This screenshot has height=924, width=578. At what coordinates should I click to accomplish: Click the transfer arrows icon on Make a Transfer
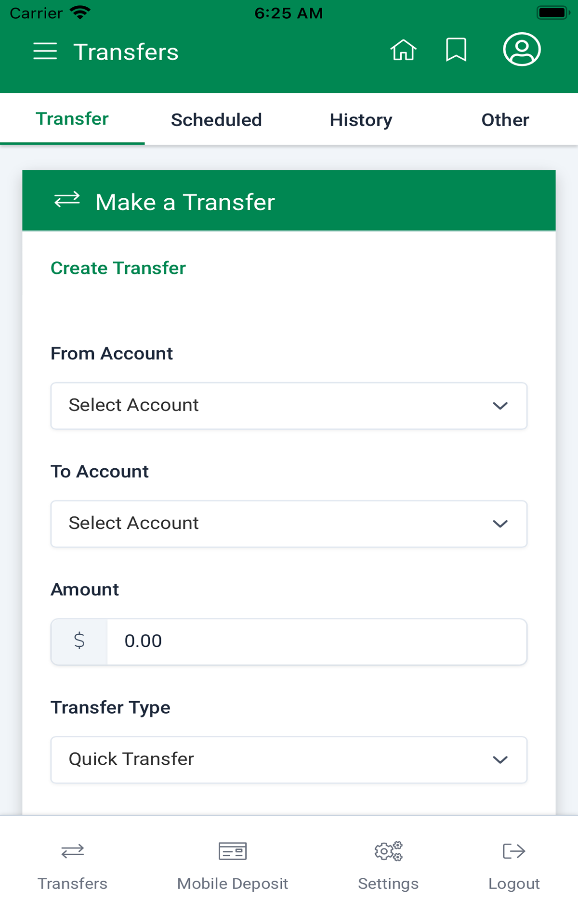[x=67, y=201]
